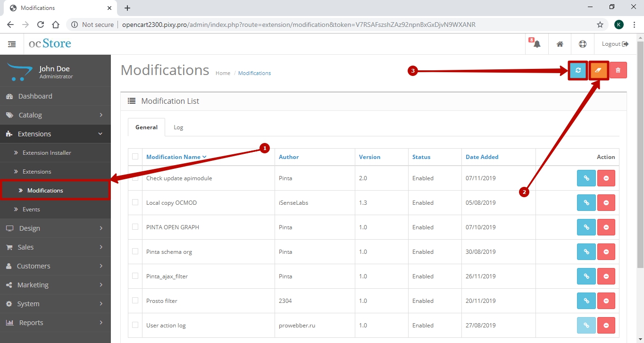Click the blue Refresh modifications button

(578, 70)
